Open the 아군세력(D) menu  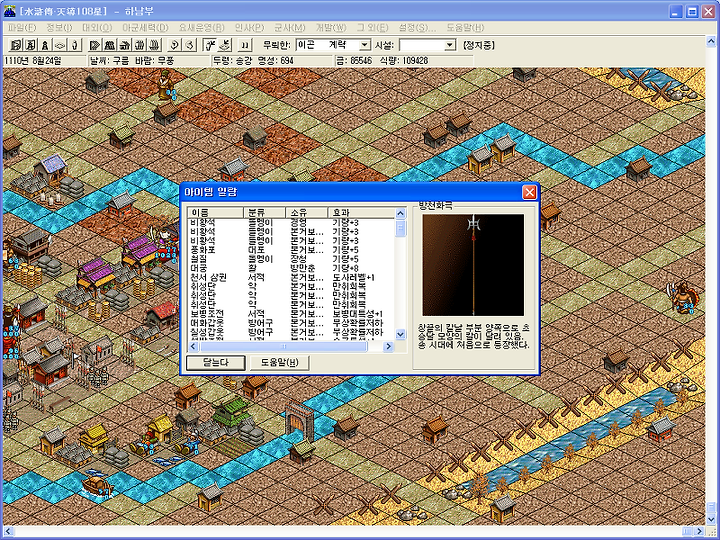[x=145, y=28]
